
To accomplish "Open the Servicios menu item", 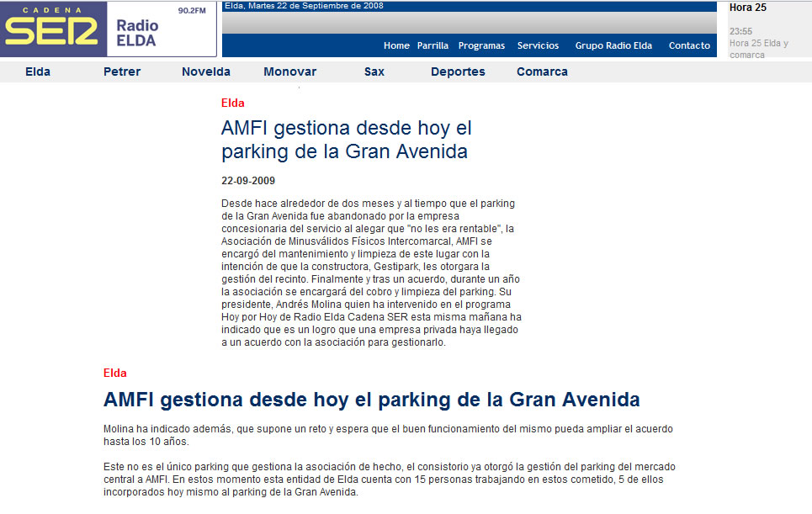I will pos(538,45).
